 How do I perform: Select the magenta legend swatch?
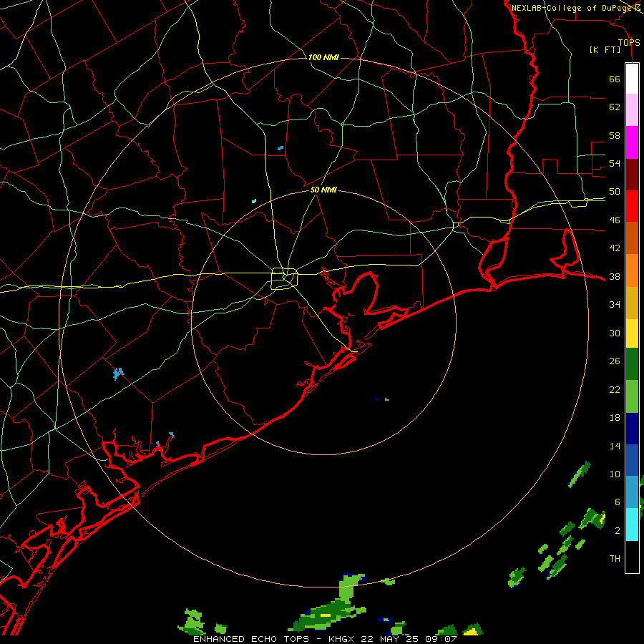click(632, 142)
